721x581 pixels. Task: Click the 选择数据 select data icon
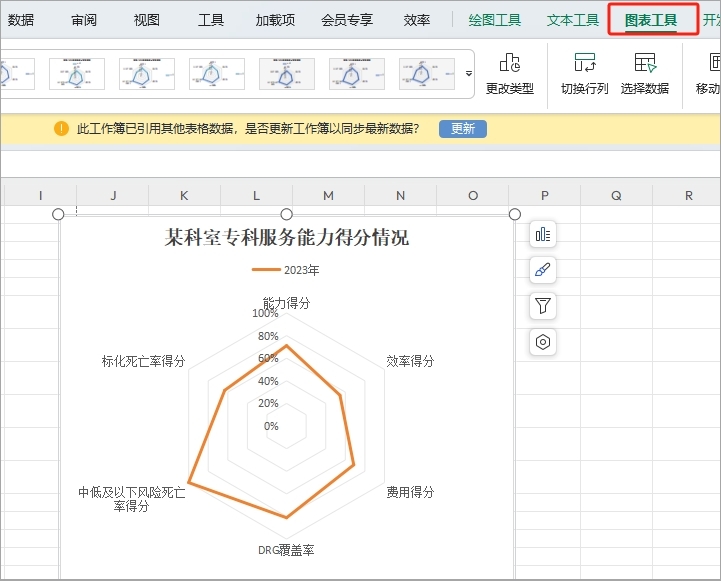[x=644, y=64]
